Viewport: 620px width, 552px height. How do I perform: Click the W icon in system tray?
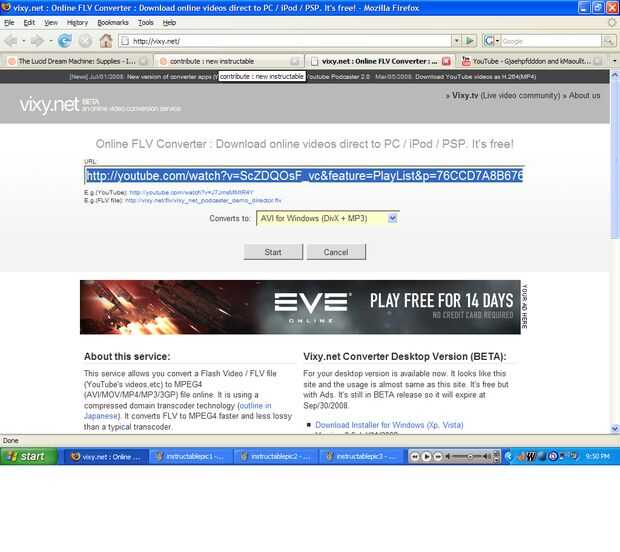[530, 457]
